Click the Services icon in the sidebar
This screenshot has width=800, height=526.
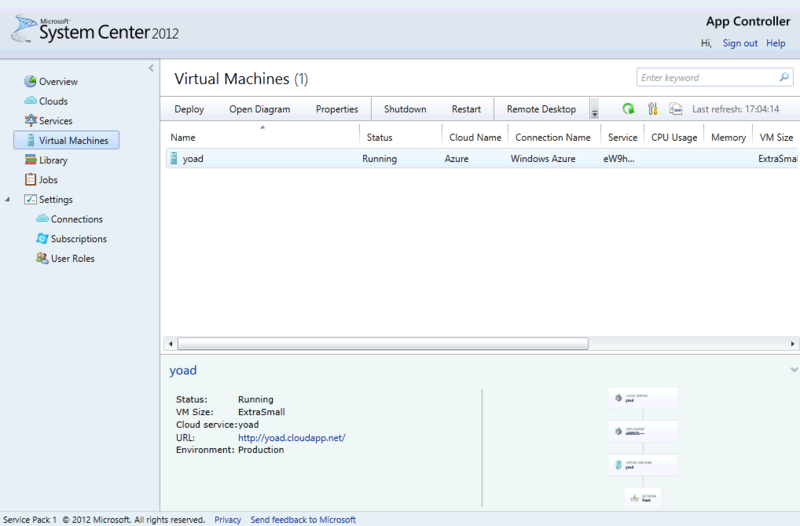(x=31, y=120)
